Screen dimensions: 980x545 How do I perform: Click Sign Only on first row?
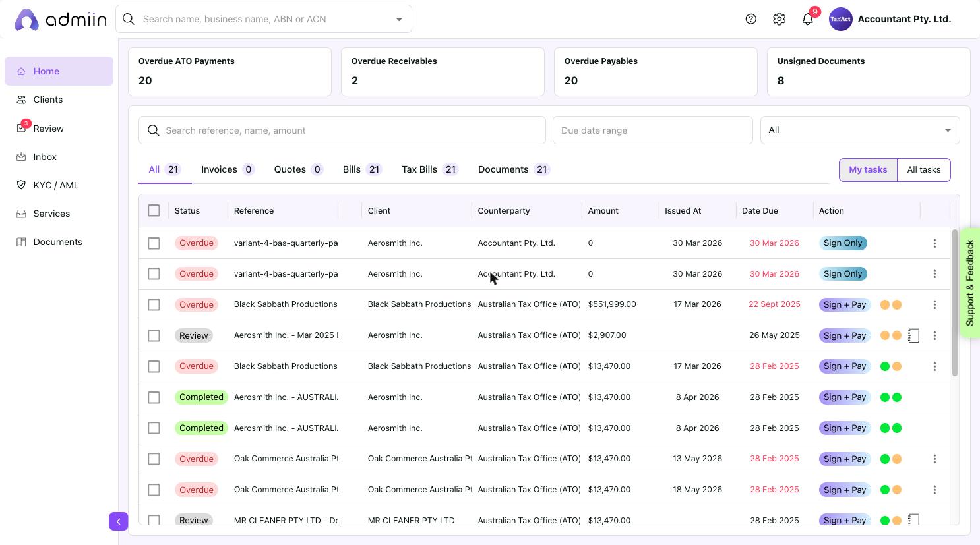[x=843, y=243]
